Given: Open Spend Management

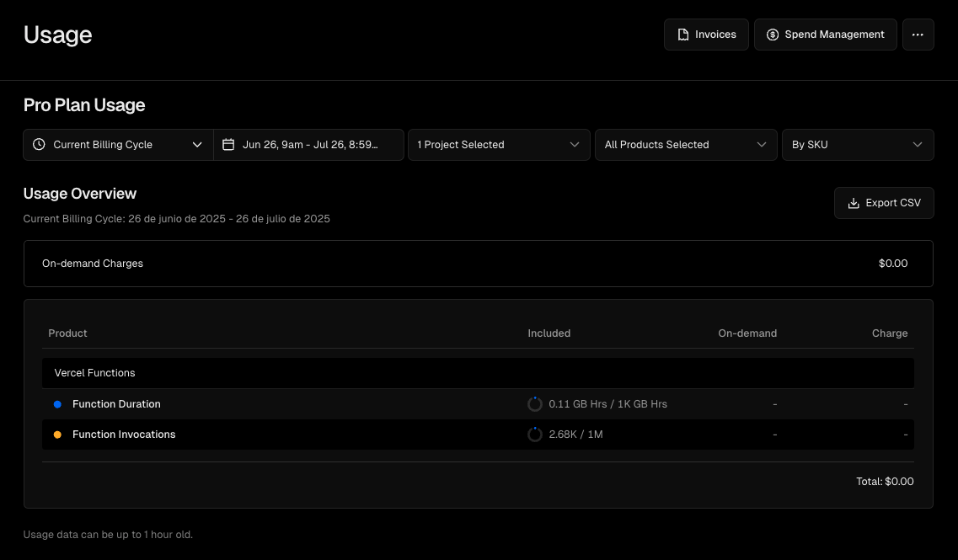Looking at the screenshot, I should pyautogui.click(x=826, y=35).
